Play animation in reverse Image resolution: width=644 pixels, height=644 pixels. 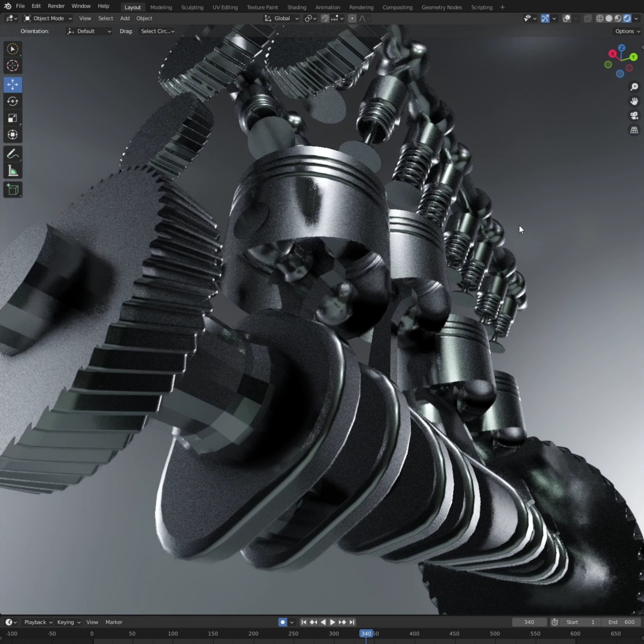(x=323, y=622)
